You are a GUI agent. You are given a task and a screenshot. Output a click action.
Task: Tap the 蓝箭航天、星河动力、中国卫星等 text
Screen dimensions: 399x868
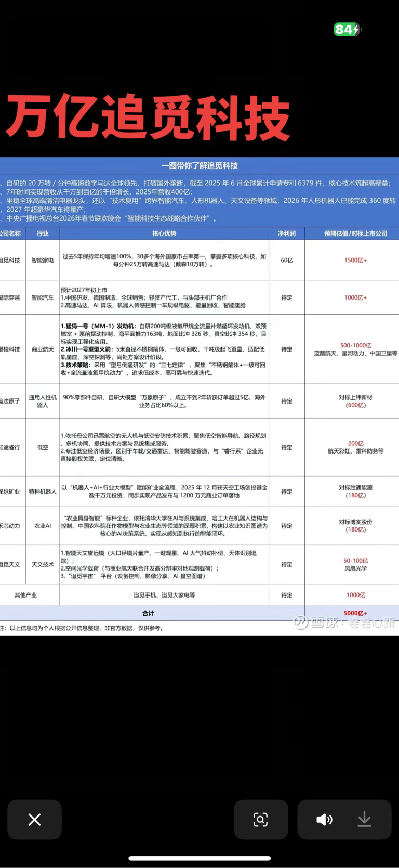[x=356, y=353]
